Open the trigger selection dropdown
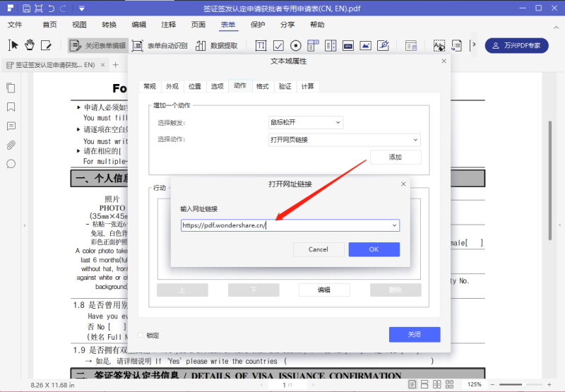The height and width of the screenshot is (392, 565). pos(306,122)
